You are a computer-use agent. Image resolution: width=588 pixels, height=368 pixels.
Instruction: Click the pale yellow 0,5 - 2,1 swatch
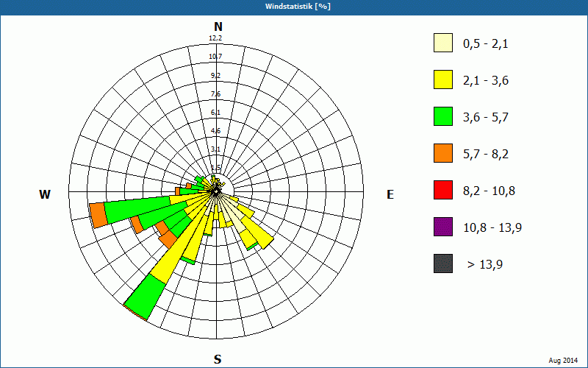coord(443,43)
